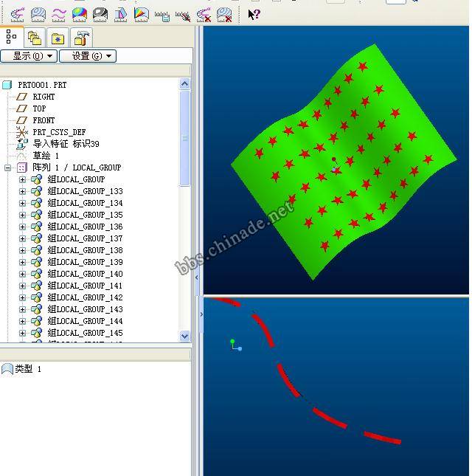Click the save analysis ruler icon
Image resolution: width=472 pixels, height=476 pixels.
tap(162, 13)
